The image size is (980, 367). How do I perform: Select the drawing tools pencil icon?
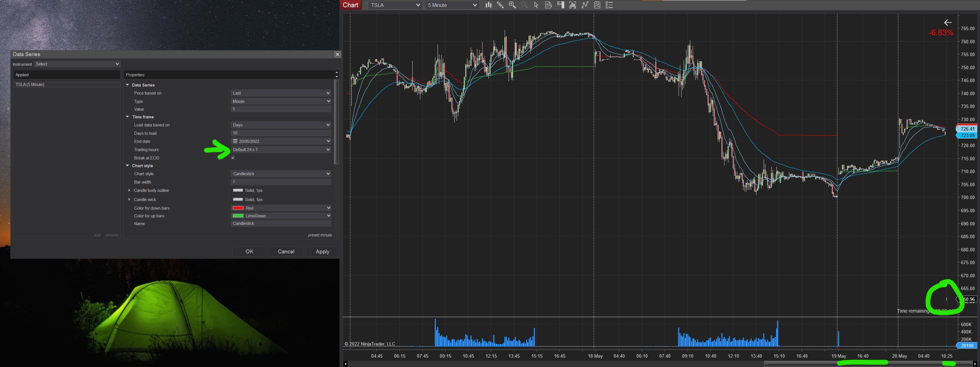click(x=500, y=5)
